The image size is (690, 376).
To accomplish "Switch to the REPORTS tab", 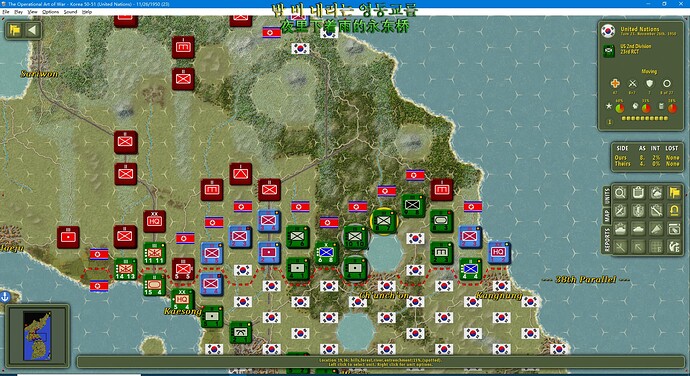I will [x=607, y=240].
